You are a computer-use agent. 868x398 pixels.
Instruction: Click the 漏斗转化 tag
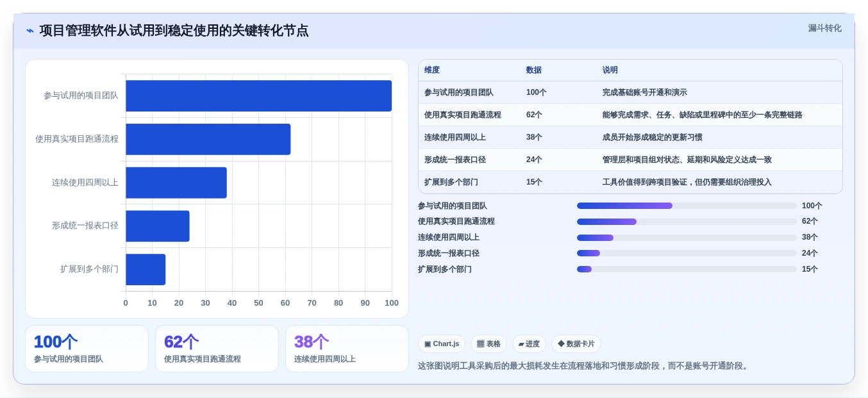point(824,28)
